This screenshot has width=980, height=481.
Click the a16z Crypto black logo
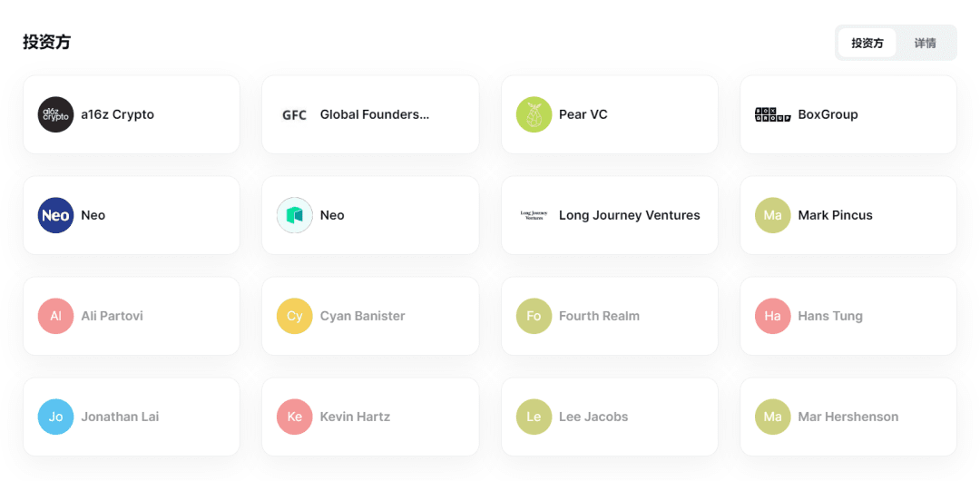tap(55, 114)
